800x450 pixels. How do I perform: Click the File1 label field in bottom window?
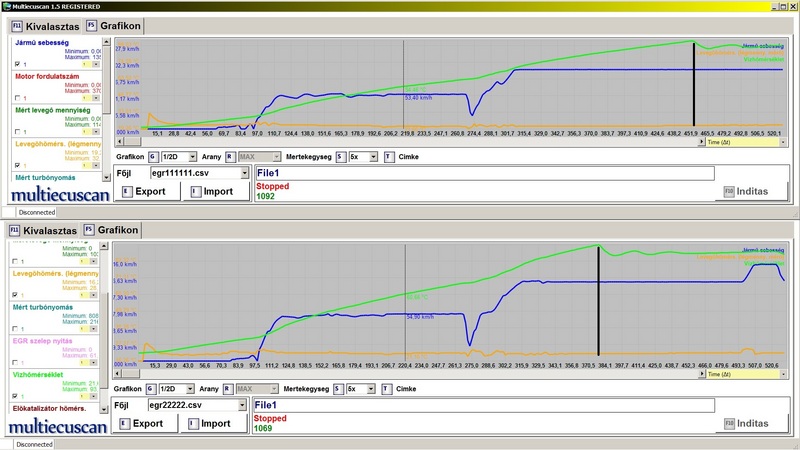(485, 405)
